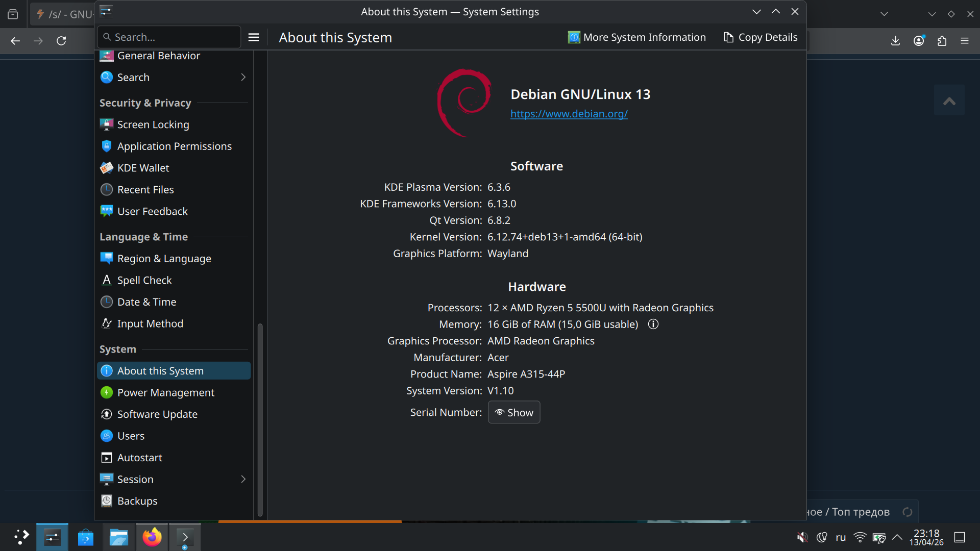Open the Konsole terminal taskbar icon
The height and width of the screenshot is (551, 980).
185,537
